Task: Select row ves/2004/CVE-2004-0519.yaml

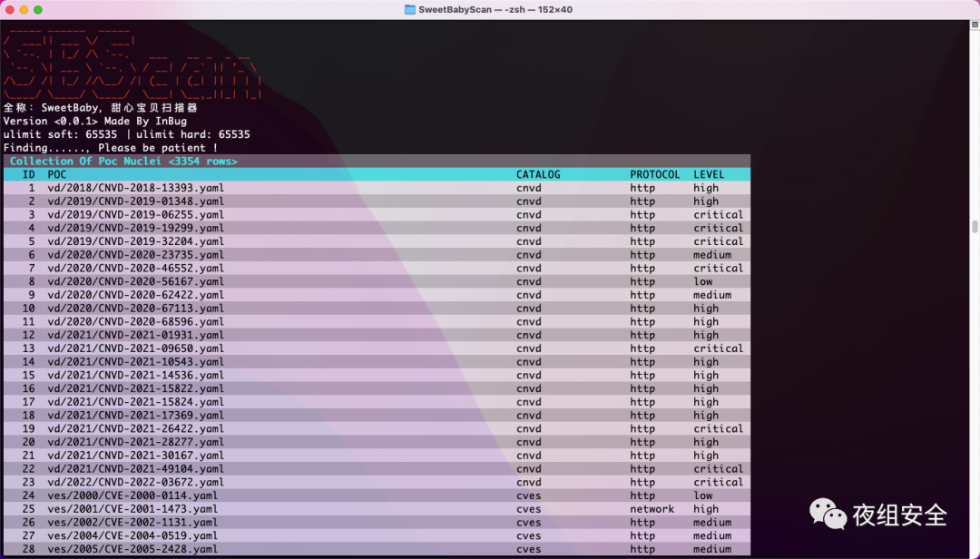Action: [x=377, y=536]
